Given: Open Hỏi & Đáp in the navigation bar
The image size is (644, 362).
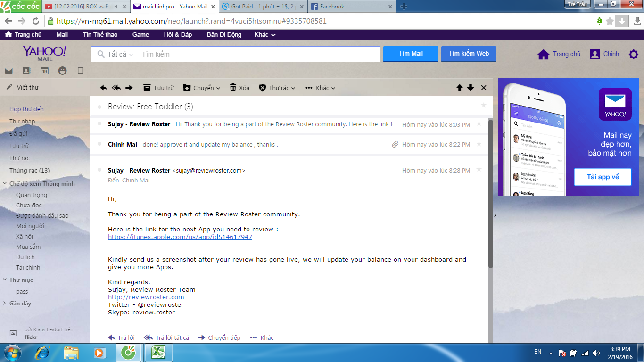Looking at the screenshot, I should point(178,34).
